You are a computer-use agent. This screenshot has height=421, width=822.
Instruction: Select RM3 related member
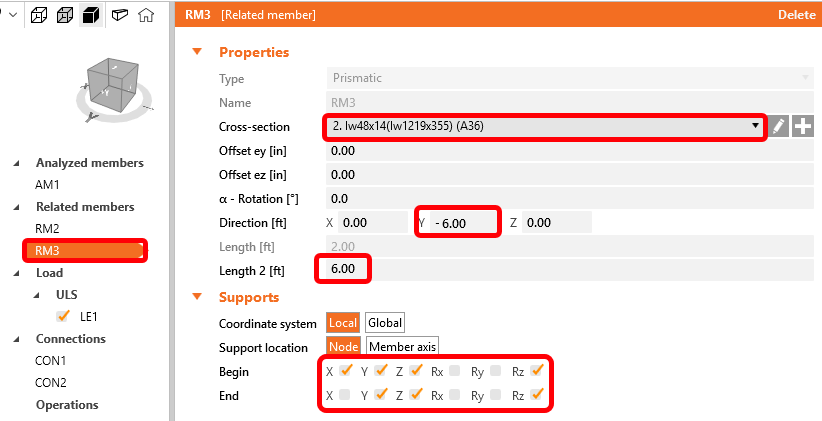(84, 251)
